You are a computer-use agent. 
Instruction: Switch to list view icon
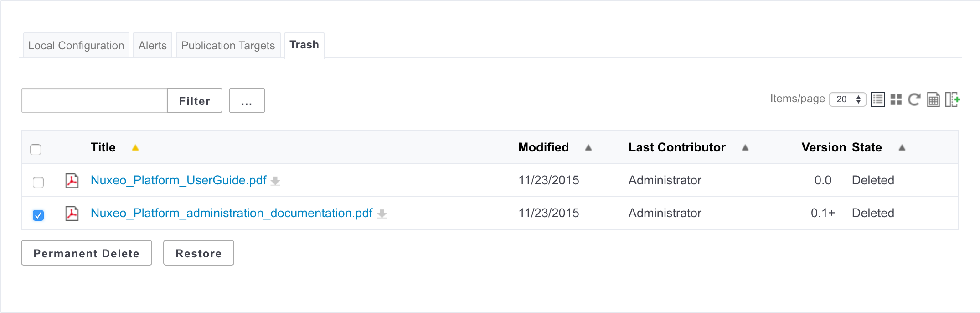point(877,99)
